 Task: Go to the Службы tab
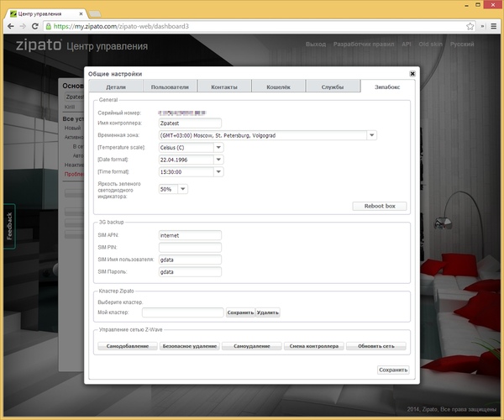click(x=331, y=87)
